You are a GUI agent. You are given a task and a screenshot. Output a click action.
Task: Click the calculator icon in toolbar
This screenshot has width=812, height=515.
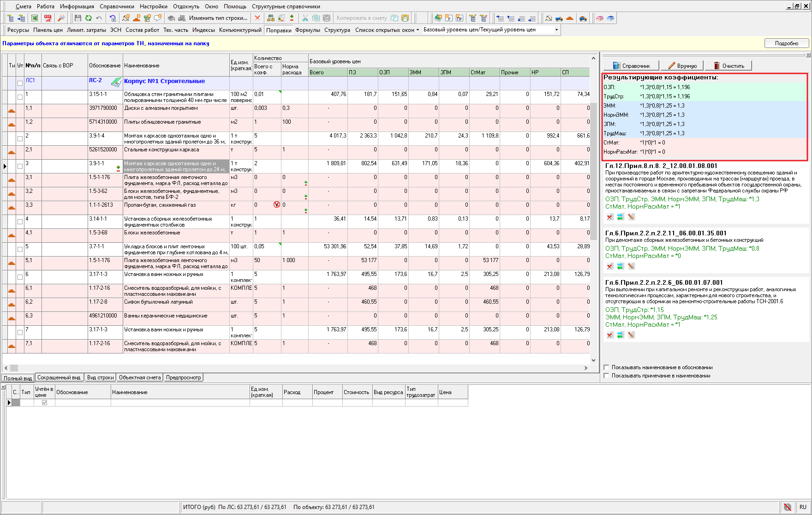click(271, 18)
